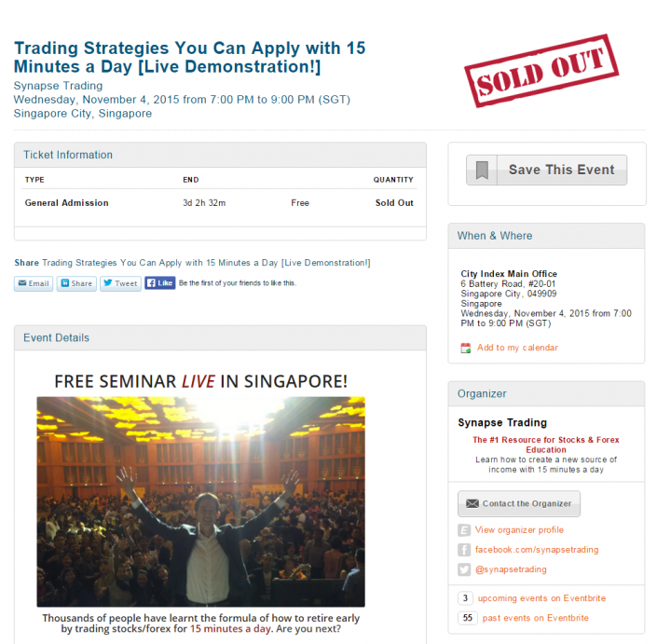Save This Event

tap(546, 171)
